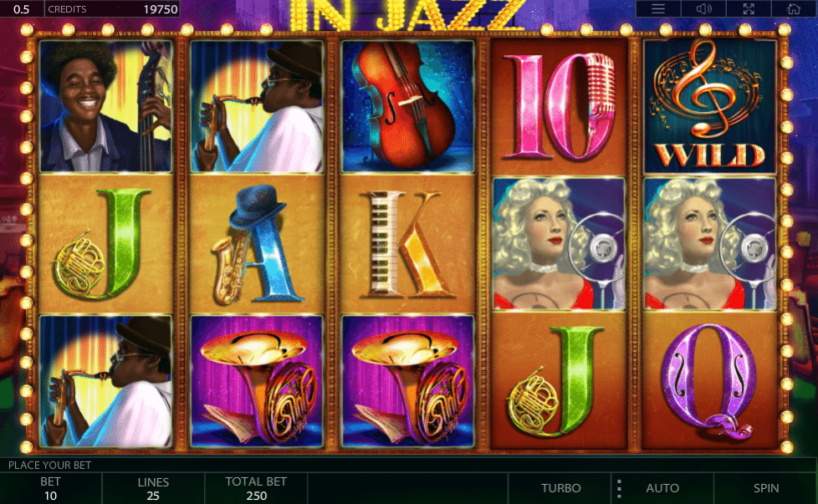Open auto-play options dots menu
Viewport: 818px width, 504px height.
619,488
